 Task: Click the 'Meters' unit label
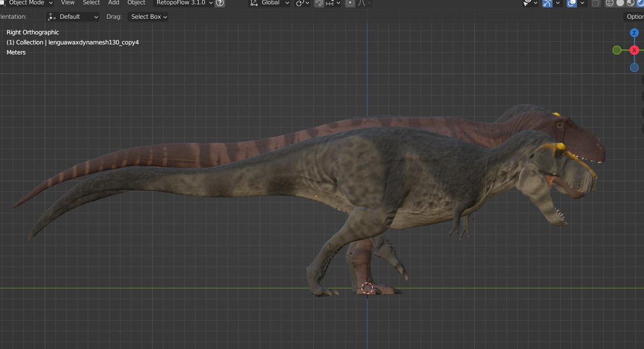[x=16, y=53]
